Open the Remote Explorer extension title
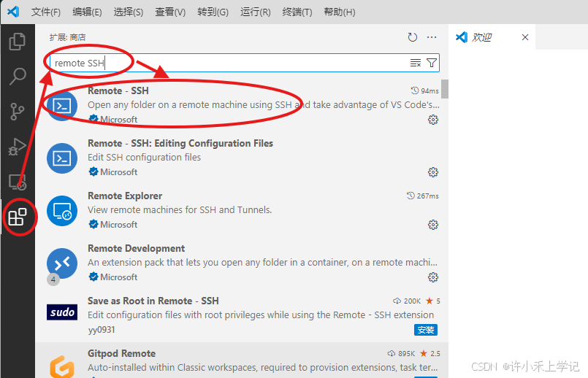The height and width of the screenshot is (378, 588). (125, 196)
